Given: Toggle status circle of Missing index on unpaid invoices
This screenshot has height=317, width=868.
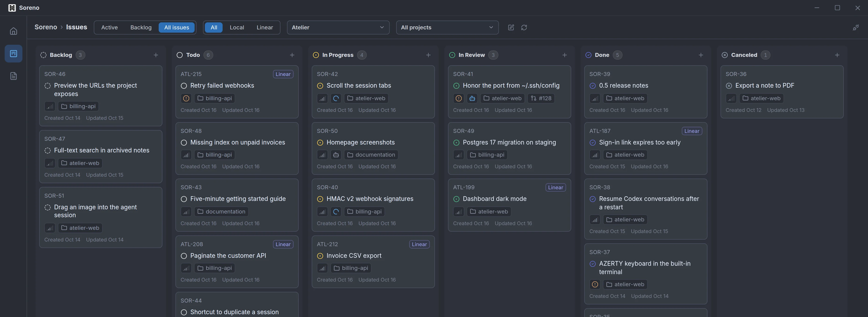Looking at the screenshot, I should click(x=184, y=143).
